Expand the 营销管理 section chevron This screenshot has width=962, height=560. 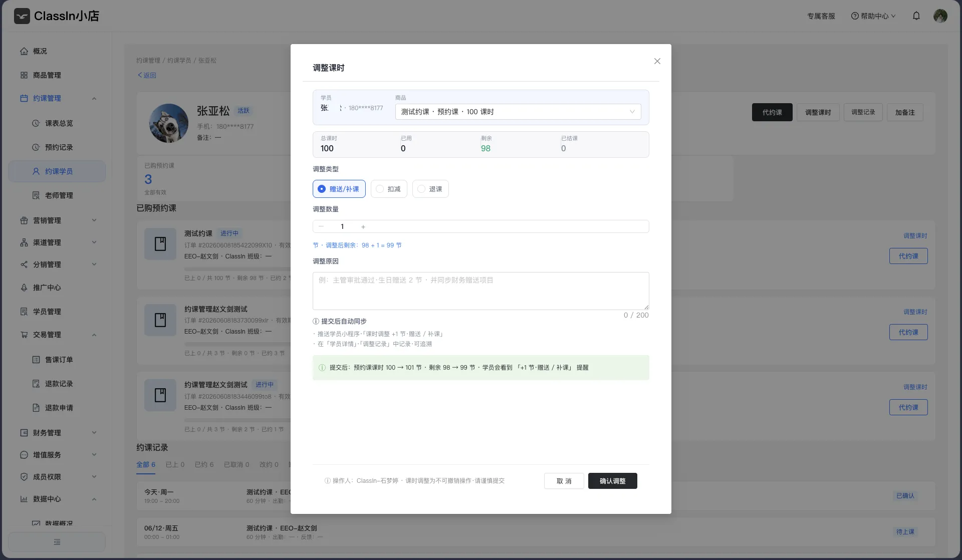coord(94,220)
